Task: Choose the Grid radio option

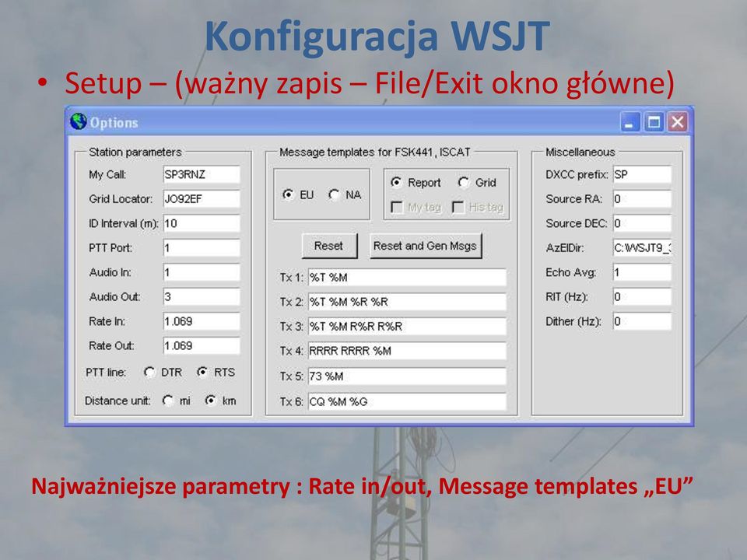Action: 464,182
